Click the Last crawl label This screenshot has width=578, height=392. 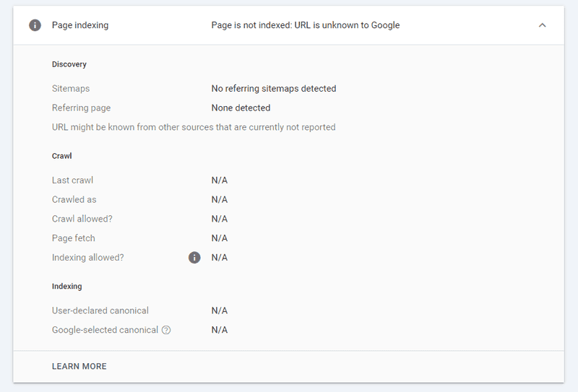tap(73, 180)
